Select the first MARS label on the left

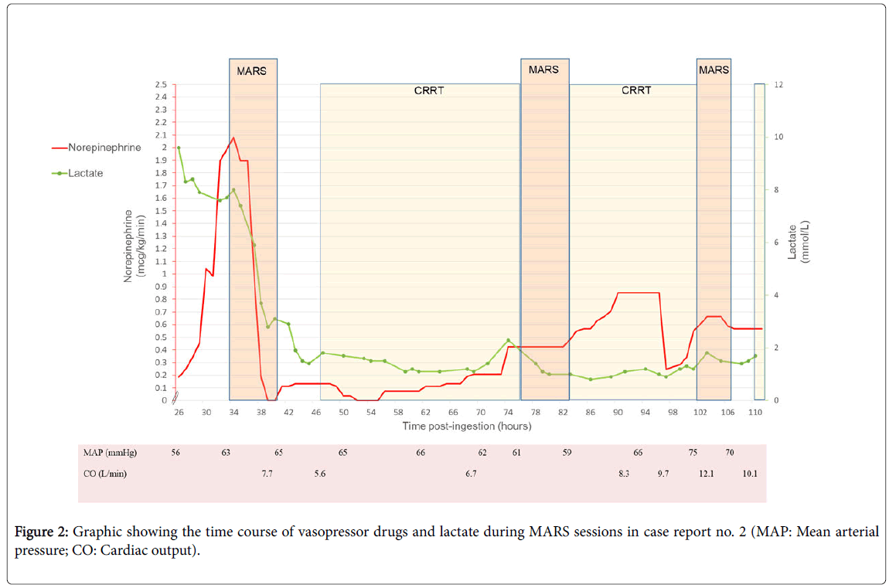click(x=251, y=71)
